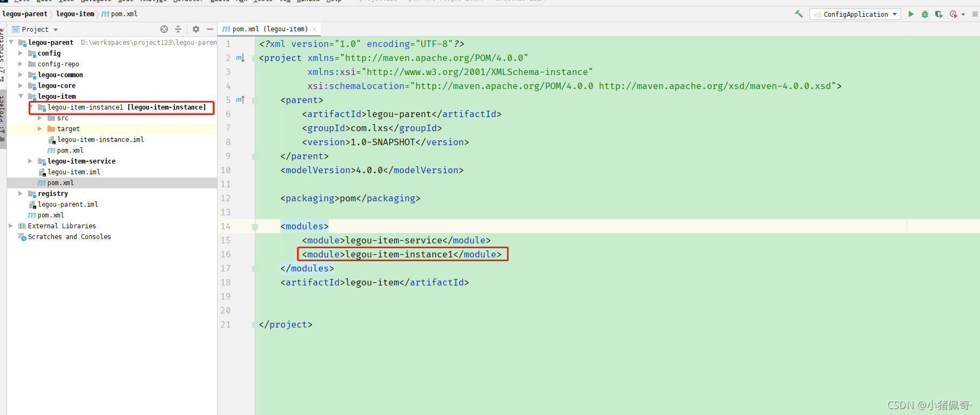Expand the target folder
Viewport: 980px width, 415px height.
coord(40,128)
